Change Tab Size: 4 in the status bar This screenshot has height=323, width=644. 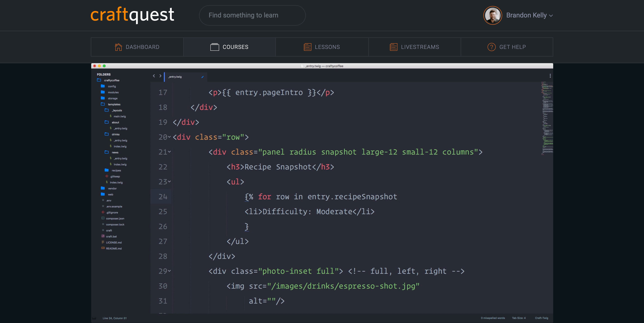(x=519, y=318)
